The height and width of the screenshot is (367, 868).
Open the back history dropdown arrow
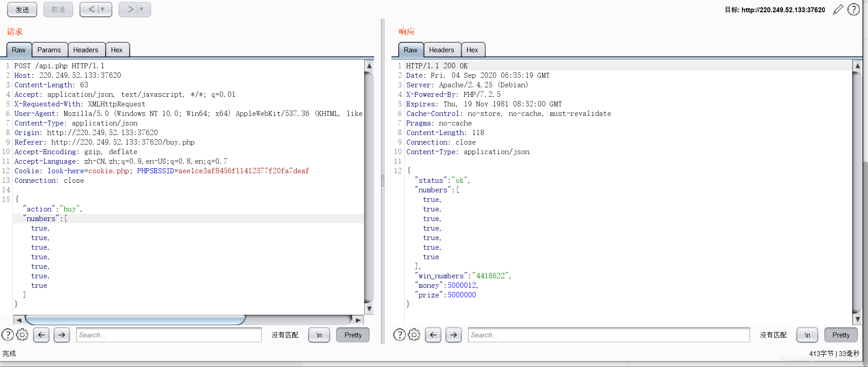click(103, 10)
